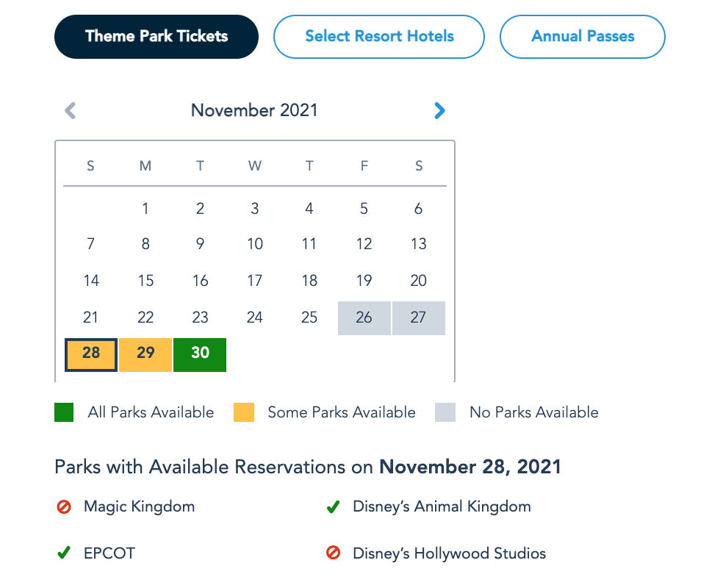Click November 27 in the calendar
The height and width of the screenshot is (588, 723).
(419, 318)
